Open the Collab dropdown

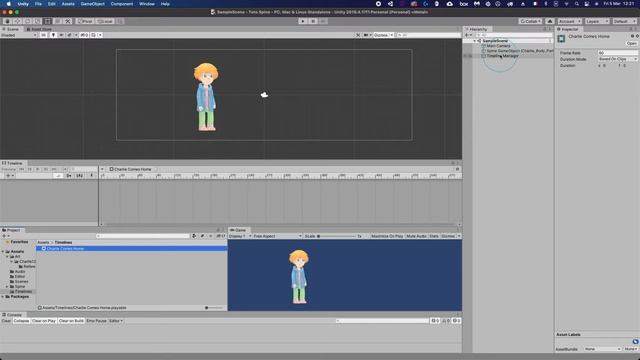pyautogui.click(x=530, y=21)
